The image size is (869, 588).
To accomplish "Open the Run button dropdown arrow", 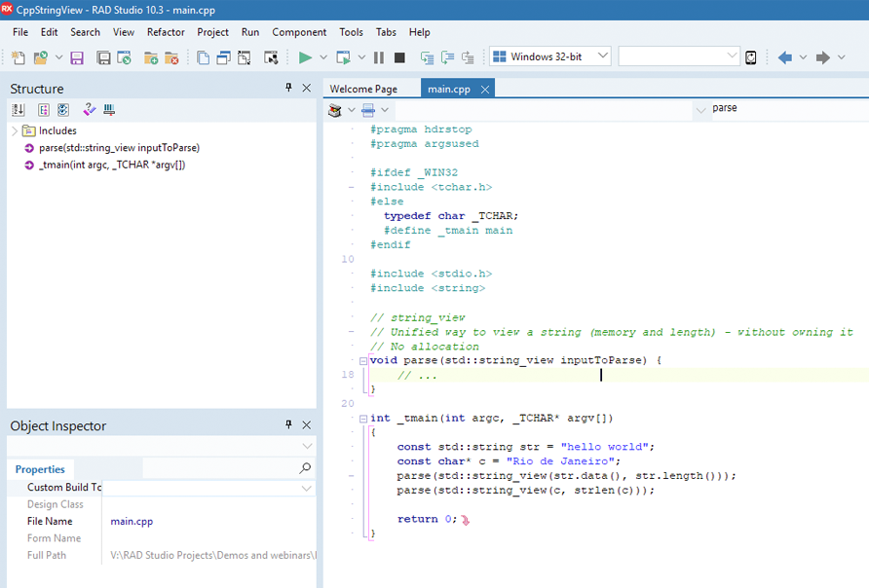I will pos(323,57).
